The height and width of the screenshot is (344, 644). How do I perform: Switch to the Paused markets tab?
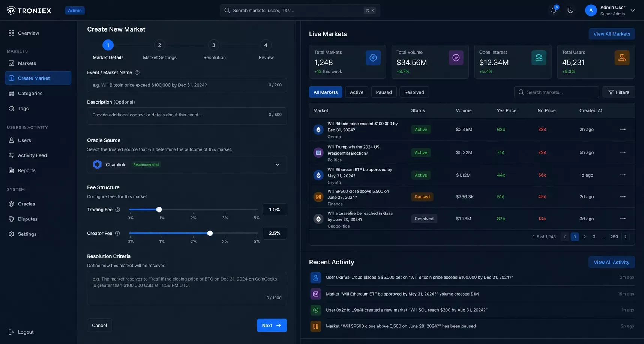384,92
